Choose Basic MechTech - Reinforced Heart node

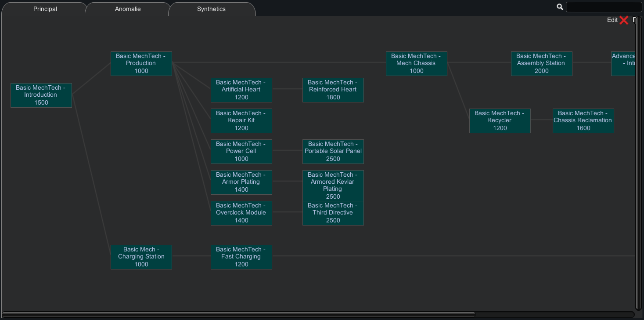click(x=333, y=90)
